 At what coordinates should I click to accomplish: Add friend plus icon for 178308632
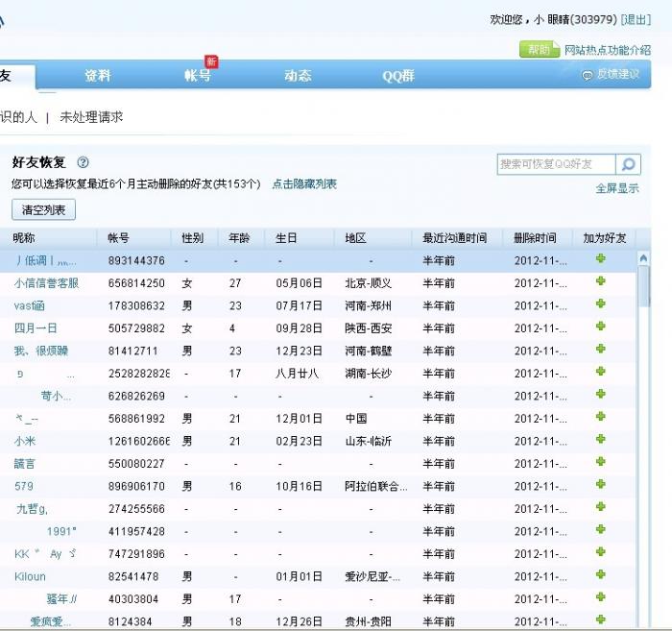click(x=600, y=303)
